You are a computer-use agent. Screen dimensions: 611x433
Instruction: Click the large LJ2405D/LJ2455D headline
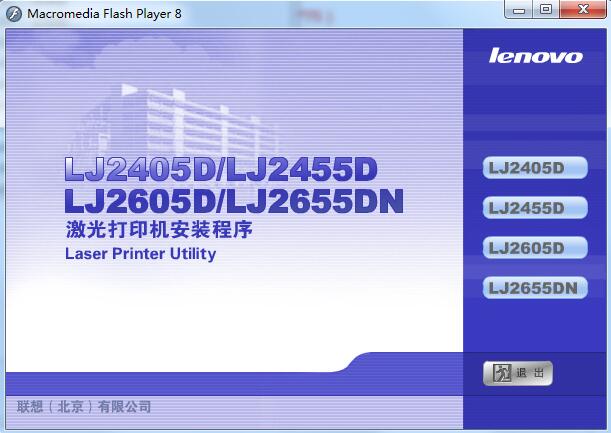tap(221, 169)
